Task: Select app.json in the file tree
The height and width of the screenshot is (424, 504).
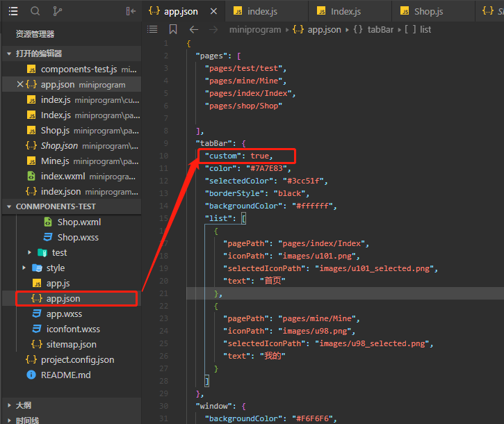Action: click(72, 299)
